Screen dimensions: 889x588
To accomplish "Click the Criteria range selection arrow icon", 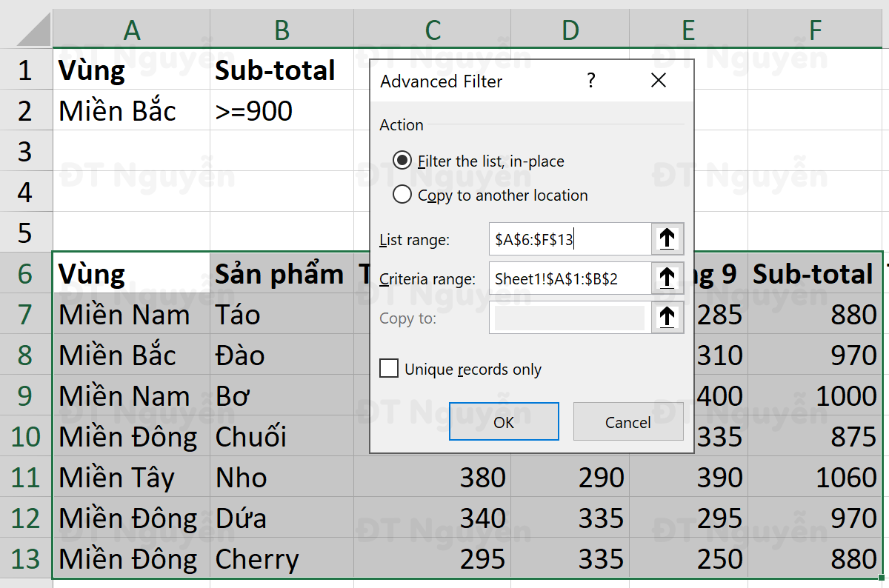I will tap(666, 278).
